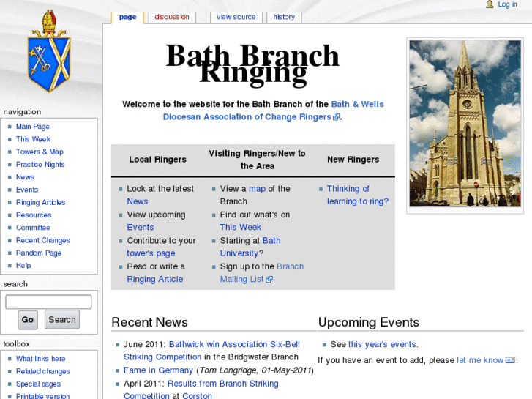Open Ringing Articles navigation link

coord(40,202)
